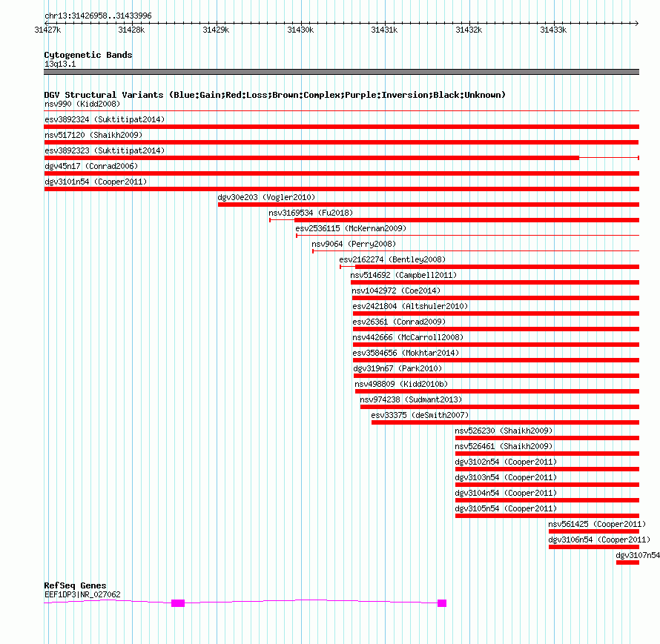Click dgv30e203 (Vogler2010) variant label
The width and height of the screenshot is (660, 644).
pos(266,197)
